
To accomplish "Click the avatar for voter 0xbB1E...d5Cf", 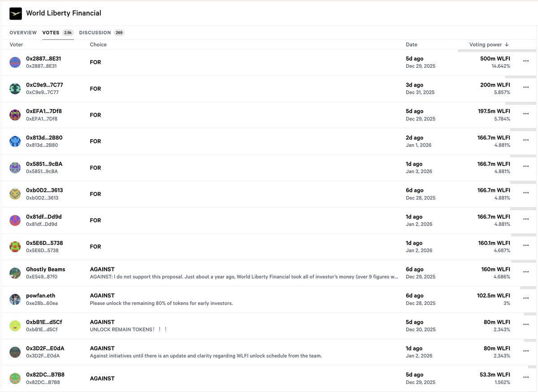I will pyautogui.click(x=14, y=325).
